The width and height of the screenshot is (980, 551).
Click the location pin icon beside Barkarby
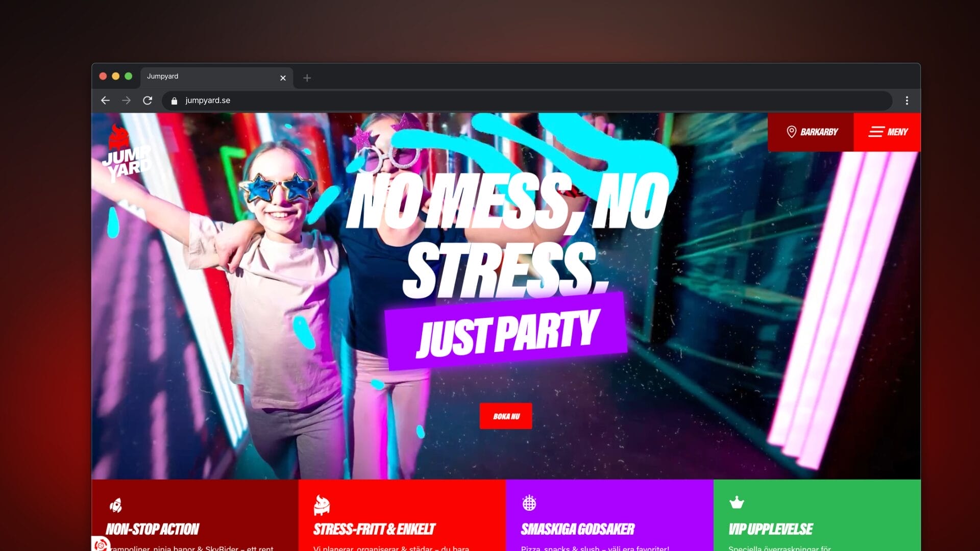coord(791,132)
